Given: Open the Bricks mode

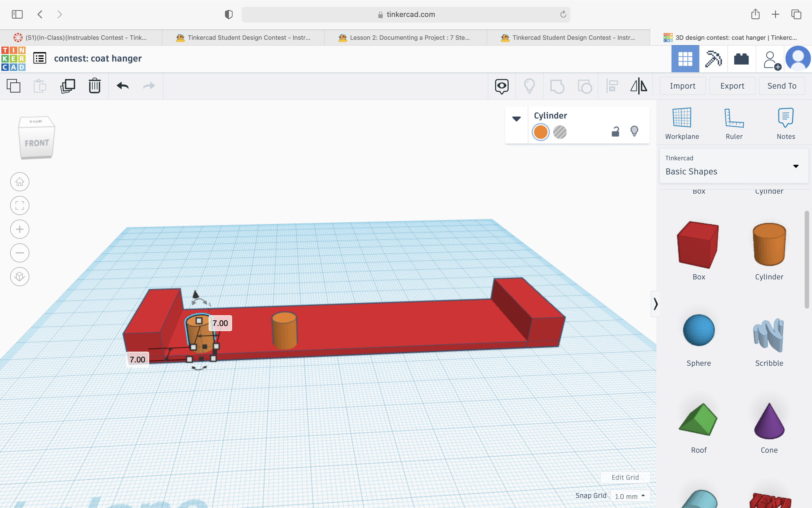Looking at the screenshot, I should point(742,59).
